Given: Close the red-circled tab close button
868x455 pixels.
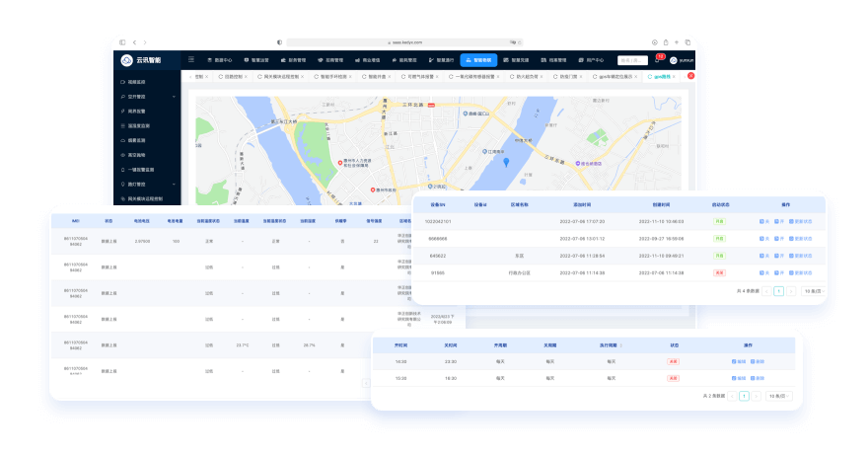Looking at the screenshot, I should pyautogui.click(x=690, y=76).
